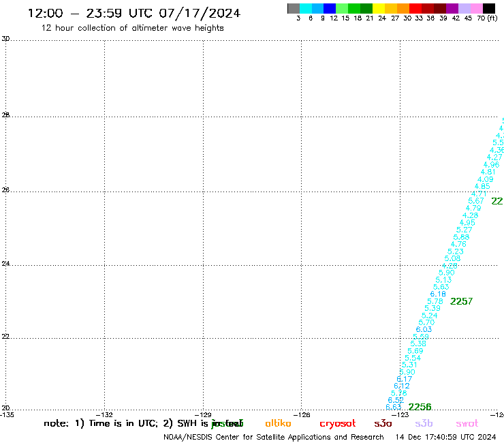Click the purple swatch in the color scale
The image size is (504, 443).
(452, 8)
